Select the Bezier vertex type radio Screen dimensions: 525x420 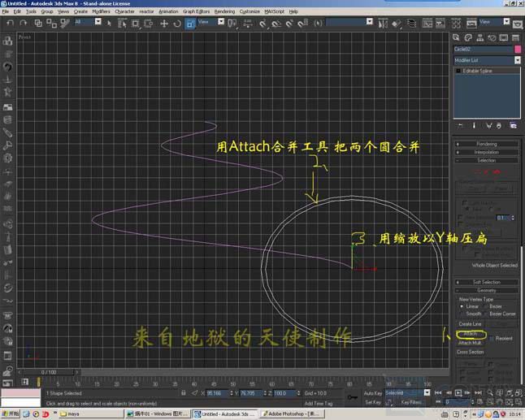485,306
